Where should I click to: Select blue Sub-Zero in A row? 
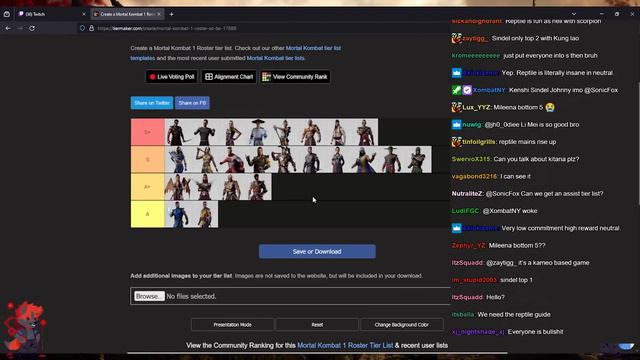[178, 214]
